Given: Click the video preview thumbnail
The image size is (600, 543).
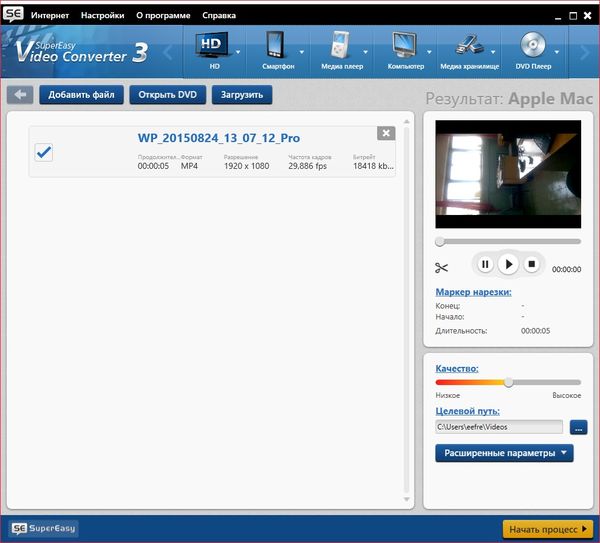Looking at the screenshot, I should click(x=508, y=174).
